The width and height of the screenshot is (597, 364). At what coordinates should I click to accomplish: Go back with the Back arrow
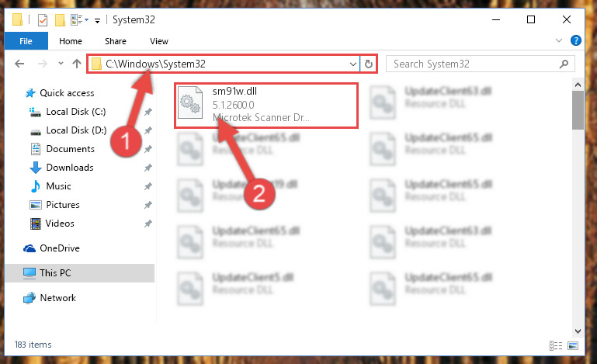tap(19, 64)
